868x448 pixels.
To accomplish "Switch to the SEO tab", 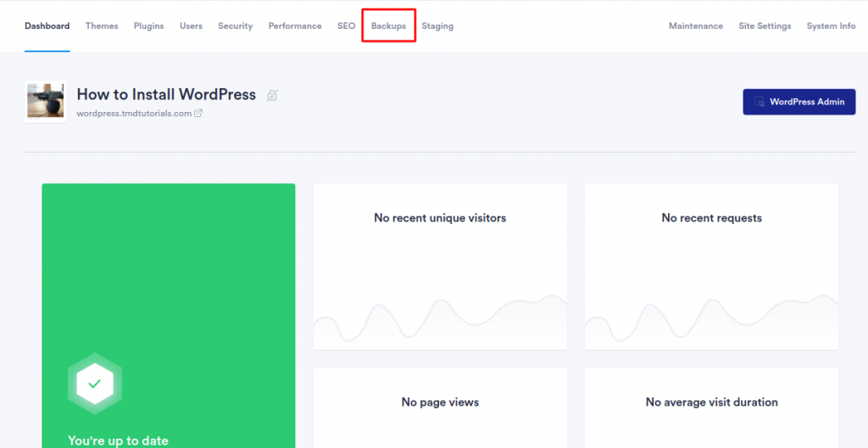I will click(346, 26).
